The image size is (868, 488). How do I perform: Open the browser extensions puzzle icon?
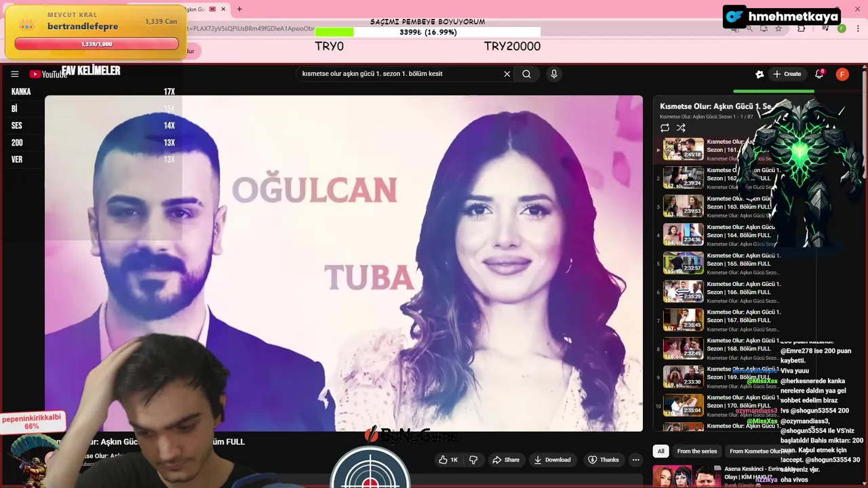[802, 28]
